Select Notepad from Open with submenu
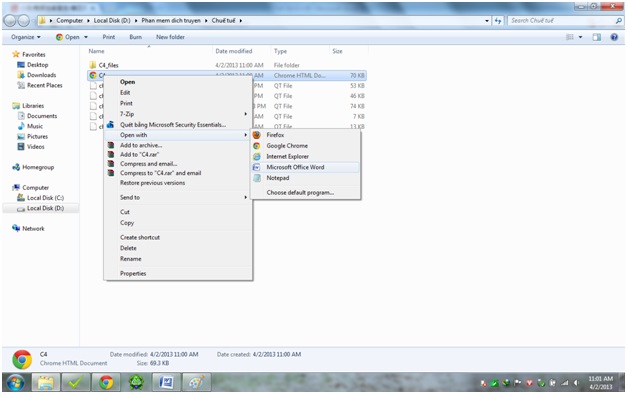The width and height of the screenshot is (627, 394). (305, 178)
